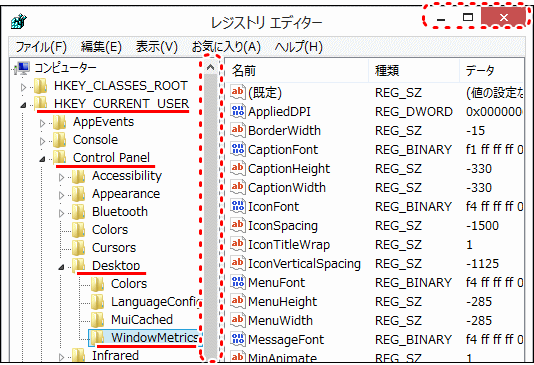Screen dimensions: 534x365
Task: Expand the Bluetooth key
Action: click(61, 213)
